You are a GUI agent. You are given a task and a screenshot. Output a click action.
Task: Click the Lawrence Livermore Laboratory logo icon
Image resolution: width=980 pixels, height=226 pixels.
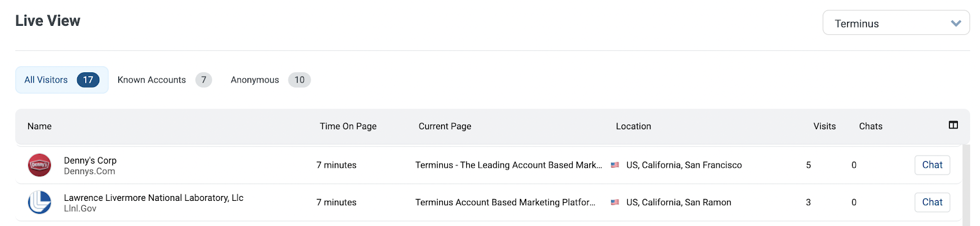pyautogui.click(x=40, y=203)
